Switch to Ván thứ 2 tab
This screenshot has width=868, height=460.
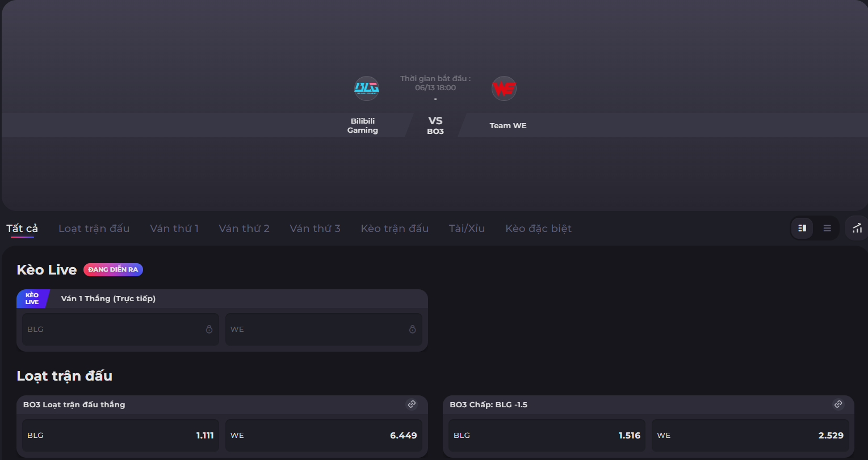click(x=244, y=229)
